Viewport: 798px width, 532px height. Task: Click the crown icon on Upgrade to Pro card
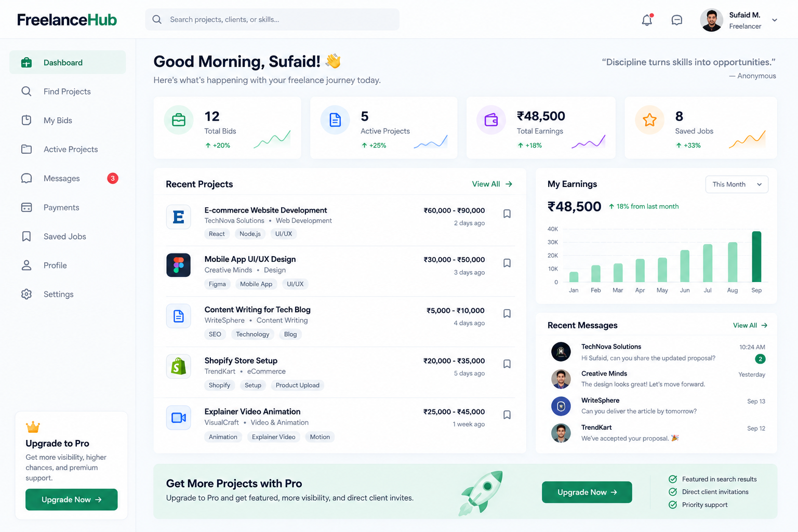coord(33,427)
